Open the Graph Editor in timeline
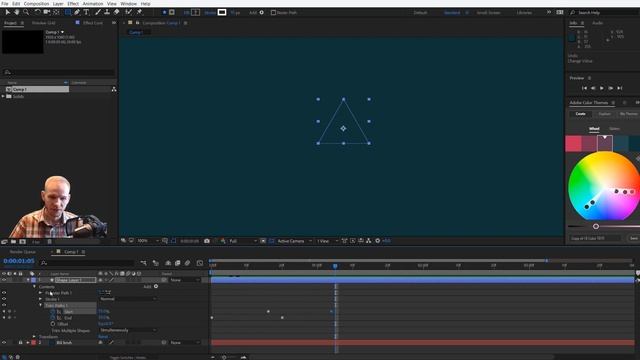 point(200,263)
